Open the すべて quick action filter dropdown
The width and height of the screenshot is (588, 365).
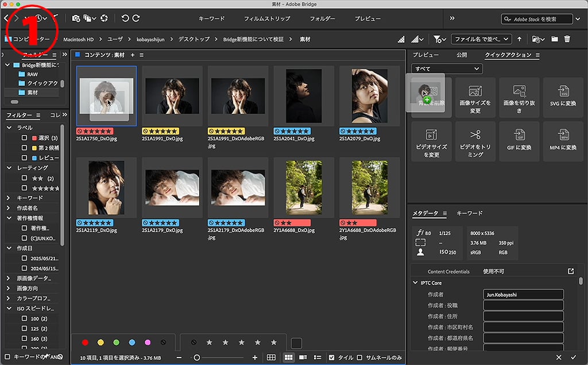click(446, 69)
